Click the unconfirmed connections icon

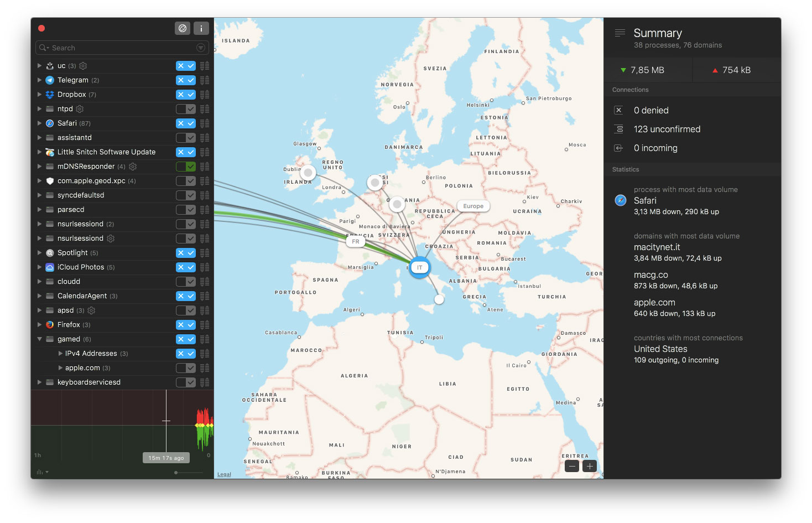[x=619, y=129]
